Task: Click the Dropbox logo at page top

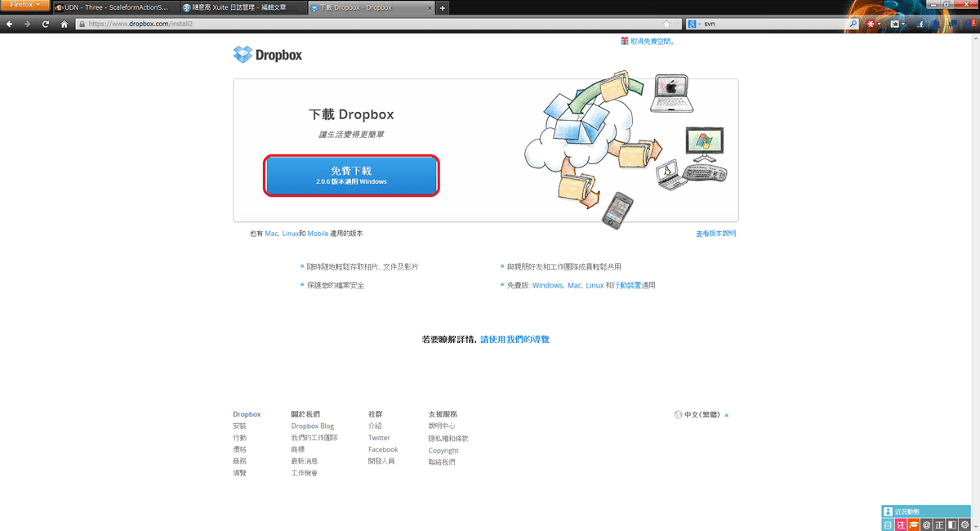Action: pyautogui.click(x=267, y=55)
